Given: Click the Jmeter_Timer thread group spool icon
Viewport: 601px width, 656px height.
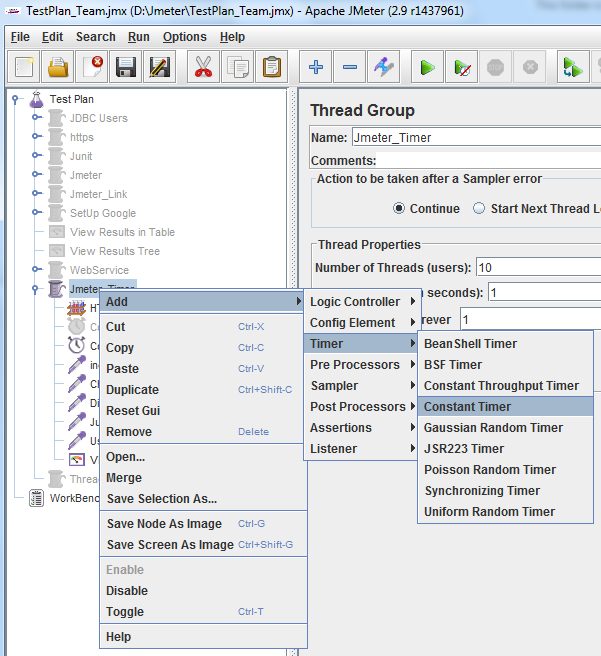Looking at the screenshot, I should [56, 289].
